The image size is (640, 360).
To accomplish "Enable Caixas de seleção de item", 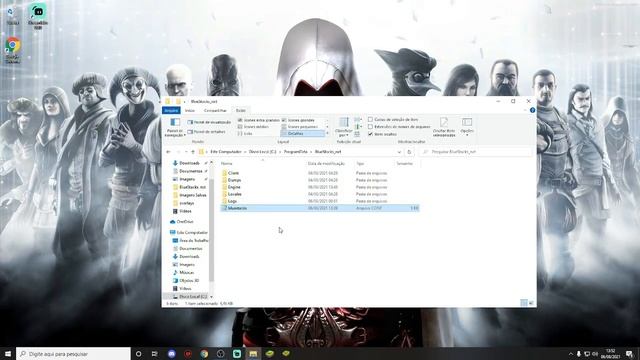I will [x=393, y=120].
